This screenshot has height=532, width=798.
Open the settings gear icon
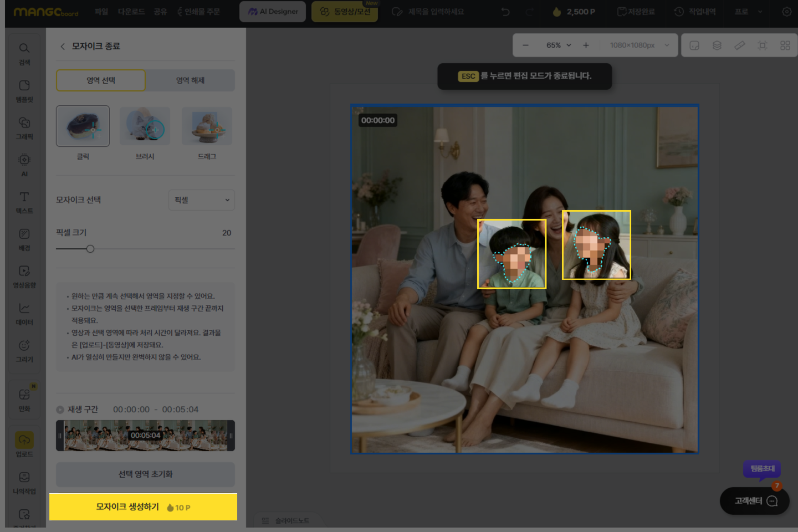click(x=786, y=12)
